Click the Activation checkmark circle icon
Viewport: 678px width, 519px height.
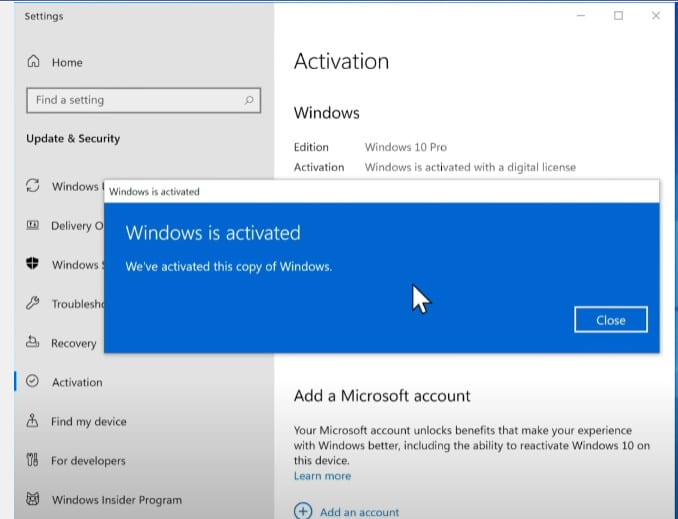(x=32, y=381)
